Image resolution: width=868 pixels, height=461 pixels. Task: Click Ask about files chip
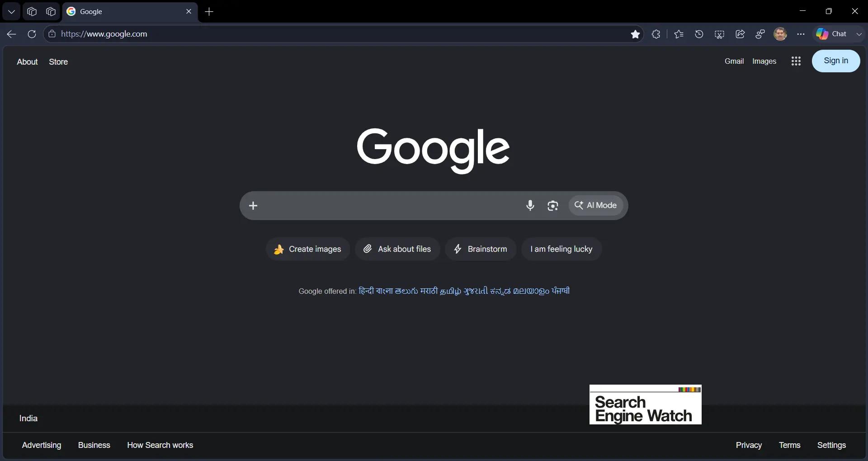[x=397, y=249]
